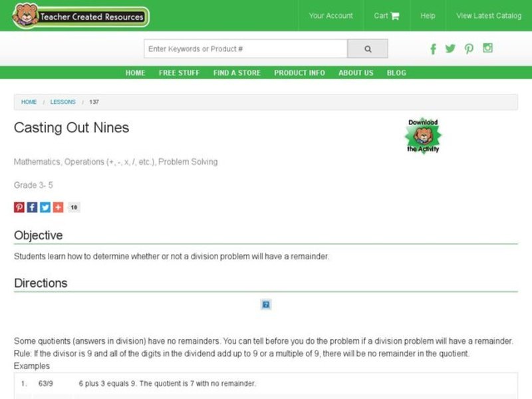
Task: Click the broken image placeholder under Directions
Action: click(265, 305)
